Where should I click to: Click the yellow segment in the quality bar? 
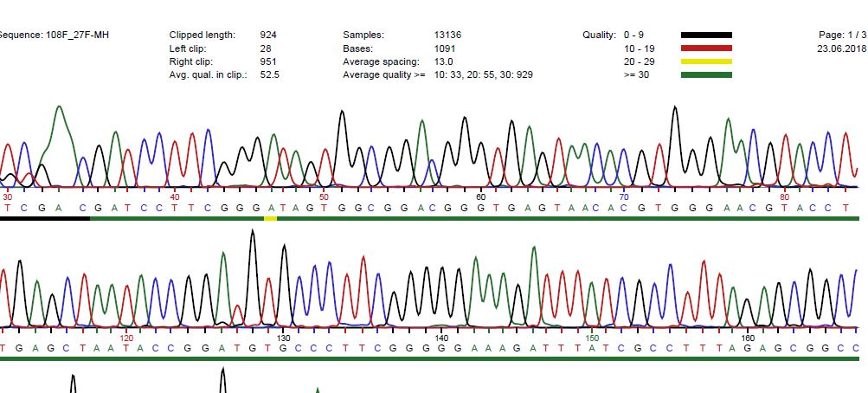click(270, 219)
